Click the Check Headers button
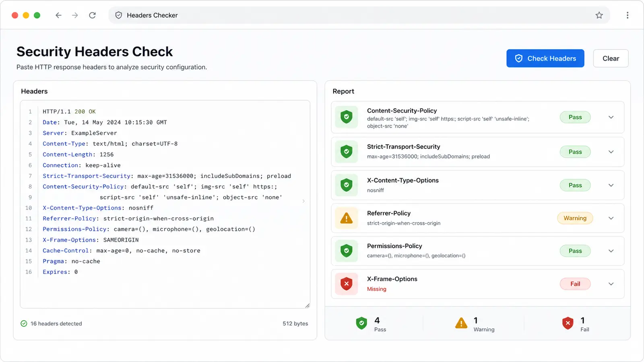 [x=545, y=58]
